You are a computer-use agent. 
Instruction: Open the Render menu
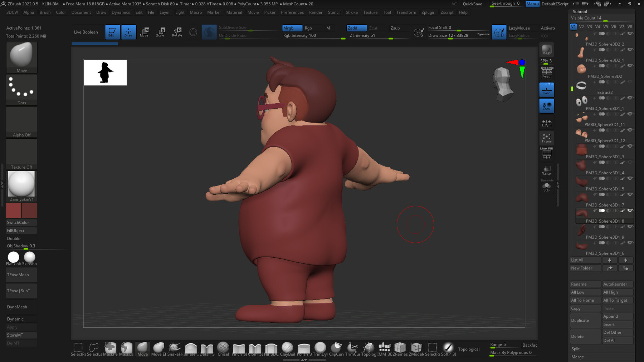(316, 12)
